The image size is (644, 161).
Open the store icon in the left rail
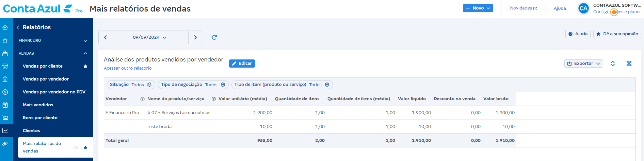pos(5,66)
